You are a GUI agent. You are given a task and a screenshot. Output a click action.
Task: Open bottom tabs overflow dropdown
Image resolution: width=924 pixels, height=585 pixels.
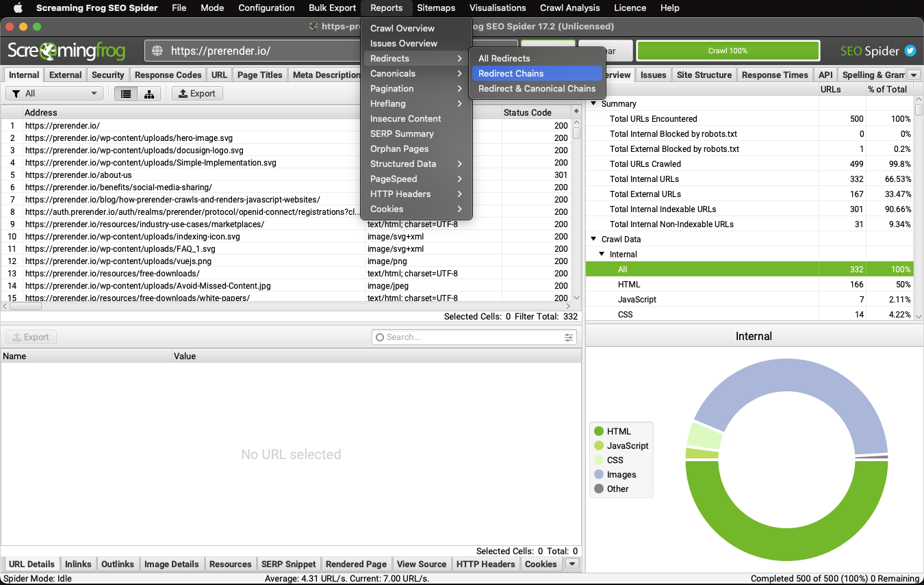[x=573, y=564]
